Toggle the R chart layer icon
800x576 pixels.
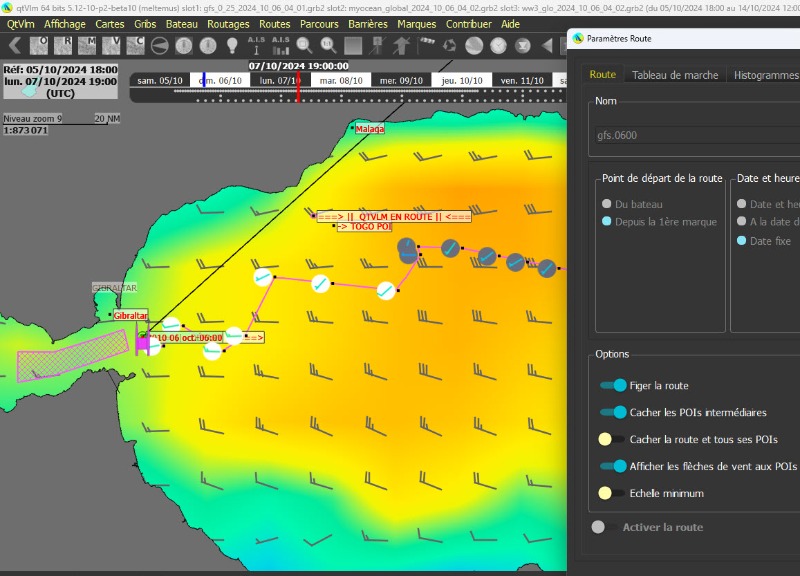[63, 46]
